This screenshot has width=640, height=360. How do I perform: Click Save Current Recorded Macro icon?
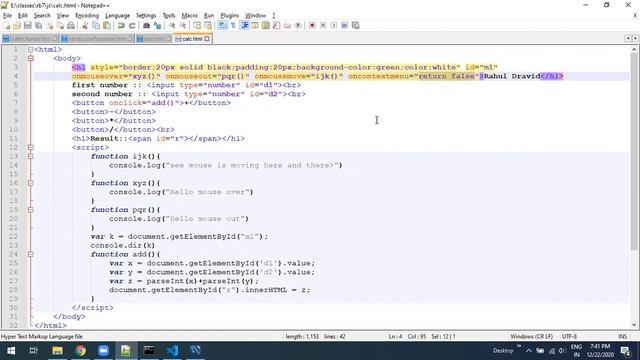point(356,25)
